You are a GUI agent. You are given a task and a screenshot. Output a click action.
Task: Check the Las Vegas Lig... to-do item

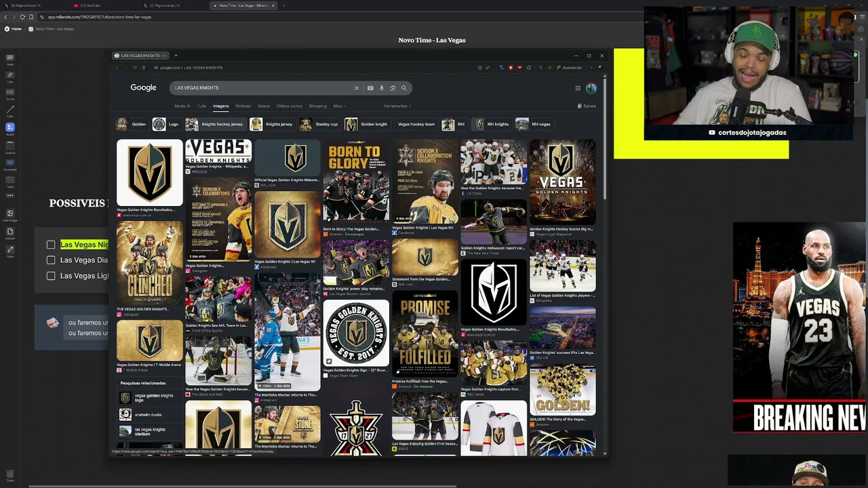51,276
